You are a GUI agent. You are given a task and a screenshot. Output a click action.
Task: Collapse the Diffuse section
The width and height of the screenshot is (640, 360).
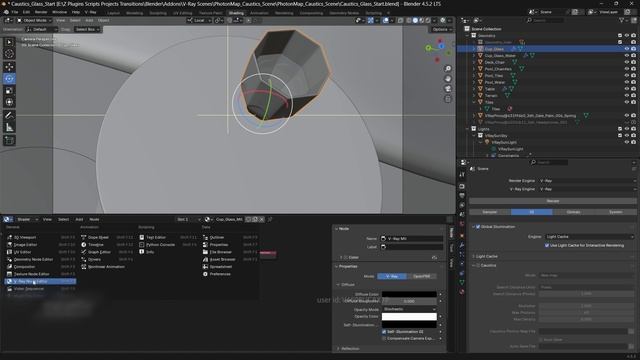pyautogui.click(x=338, y=284)
